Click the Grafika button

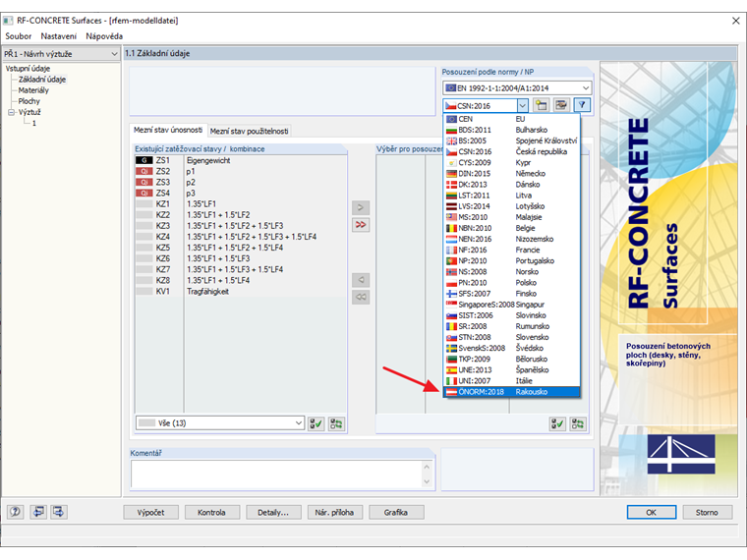[x=396, y=513]
